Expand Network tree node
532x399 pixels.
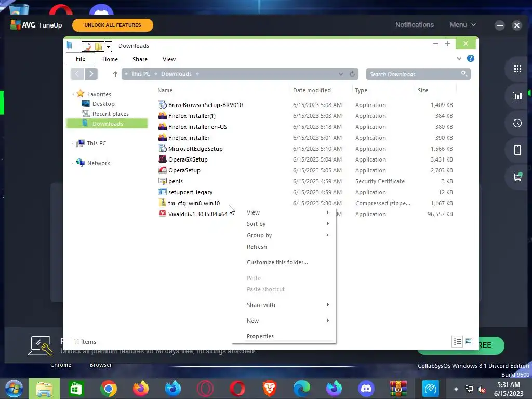pos(73,163)
